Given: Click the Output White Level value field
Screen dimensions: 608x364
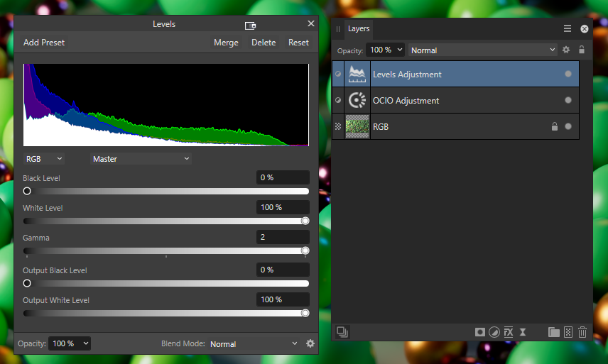Looking at the screenshot, I should pos(283,299).
